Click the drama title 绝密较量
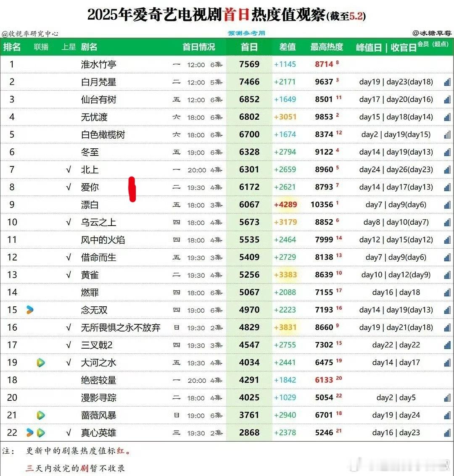 click(98, 380)
